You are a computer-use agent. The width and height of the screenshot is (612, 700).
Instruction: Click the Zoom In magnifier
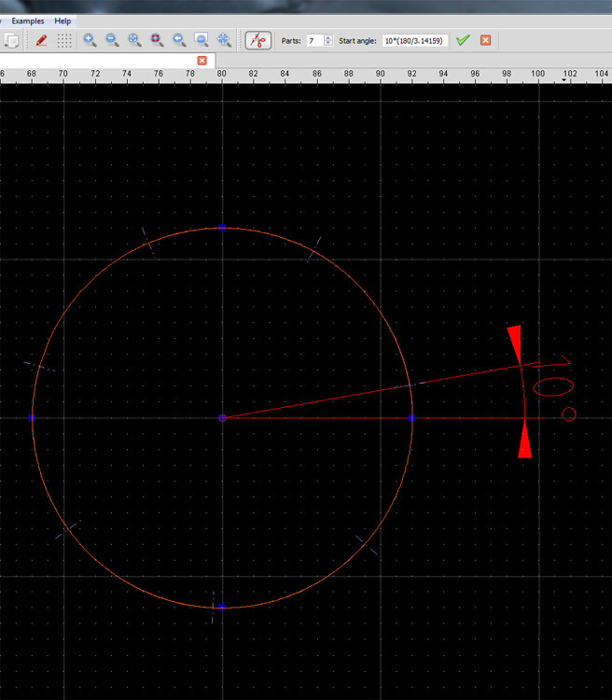[90, 40]
